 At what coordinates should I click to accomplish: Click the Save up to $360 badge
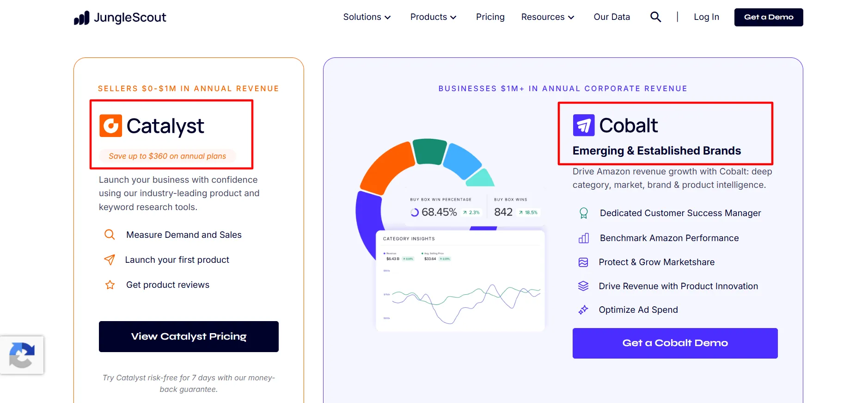point(167,156)
